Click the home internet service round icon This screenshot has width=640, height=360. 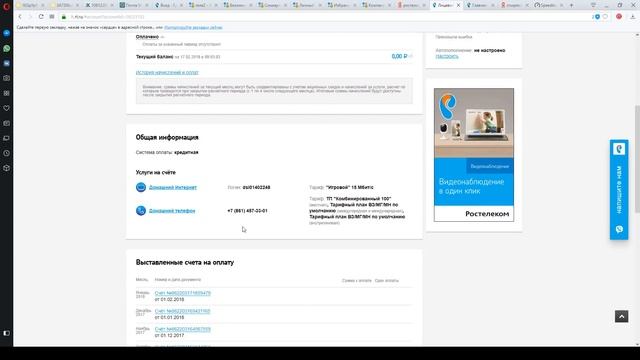(141, 187)
